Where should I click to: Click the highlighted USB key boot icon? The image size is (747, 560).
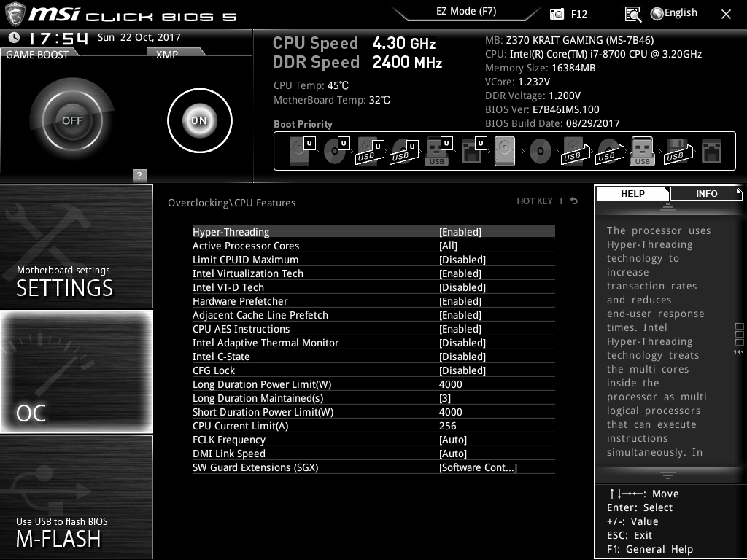point(642,152)
